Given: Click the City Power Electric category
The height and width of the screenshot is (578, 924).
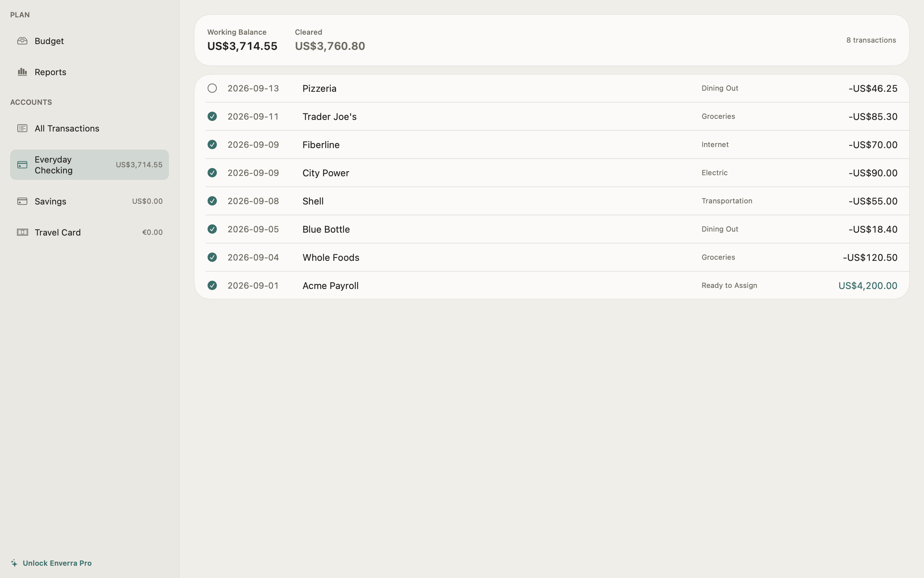Looking at the screenshot, I should [x=714, y=173].
